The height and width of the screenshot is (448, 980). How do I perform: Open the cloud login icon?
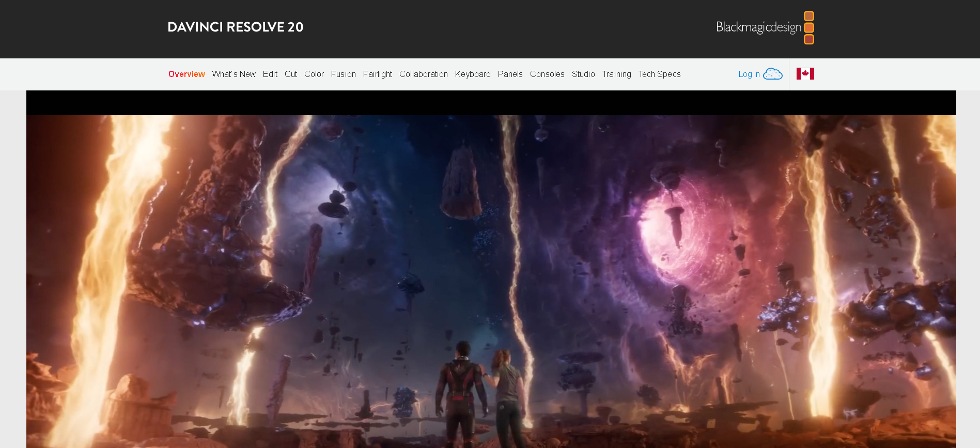tap(773, 74)
